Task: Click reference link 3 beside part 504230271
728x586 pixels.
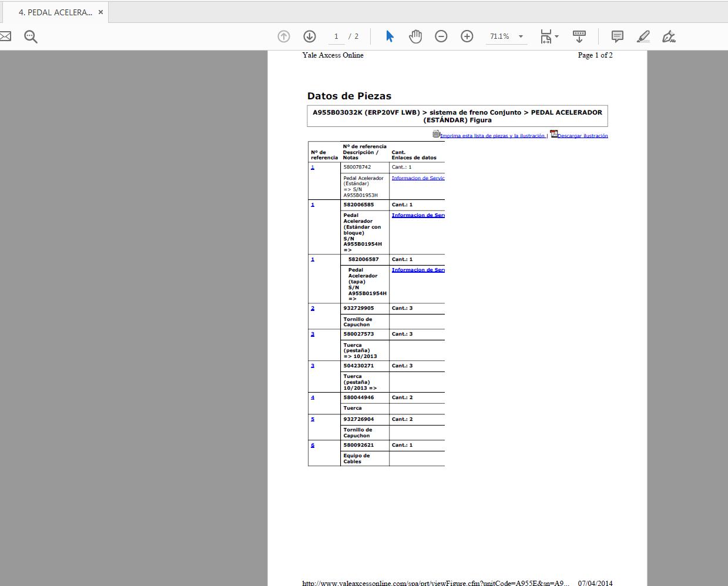Action: pos(313,366)
